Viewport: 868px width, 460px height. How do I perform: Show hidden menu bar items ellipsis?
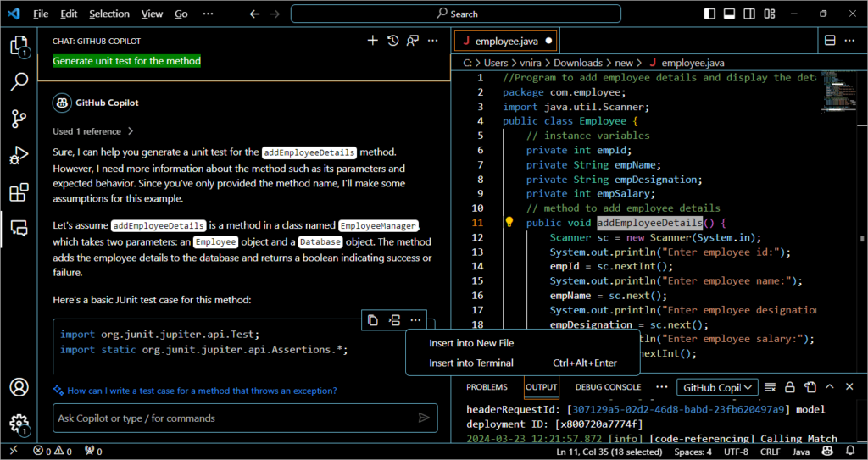[x=209, y=14]
